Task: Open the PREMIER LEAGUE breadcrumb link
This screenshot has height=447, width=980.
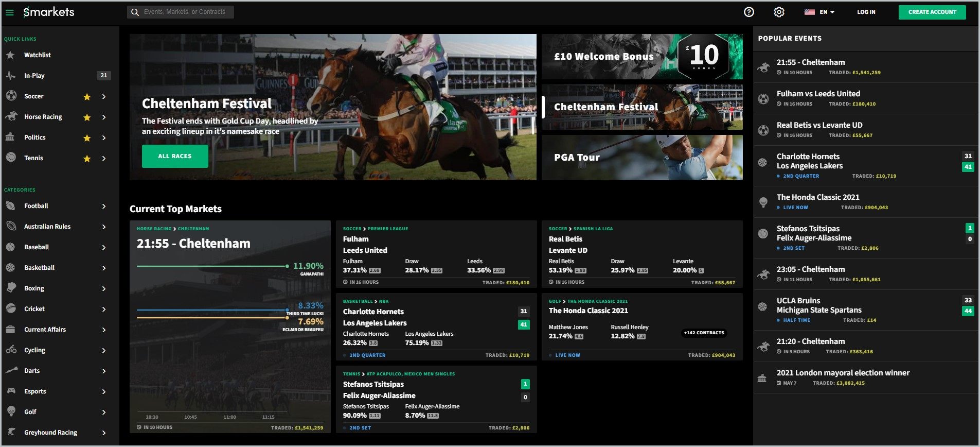Action: [388, 229]
